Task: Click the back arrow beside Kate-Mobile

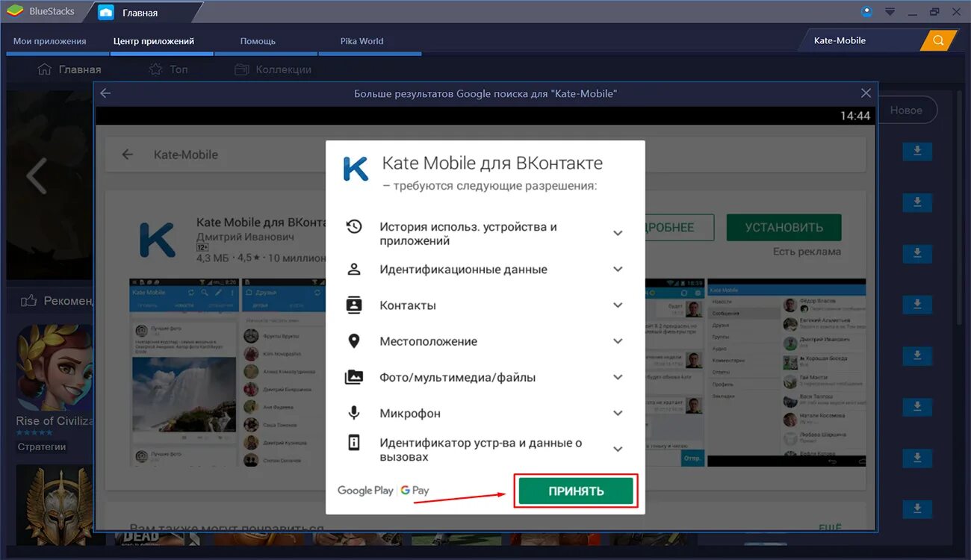Action: click(x=128, y=155)
